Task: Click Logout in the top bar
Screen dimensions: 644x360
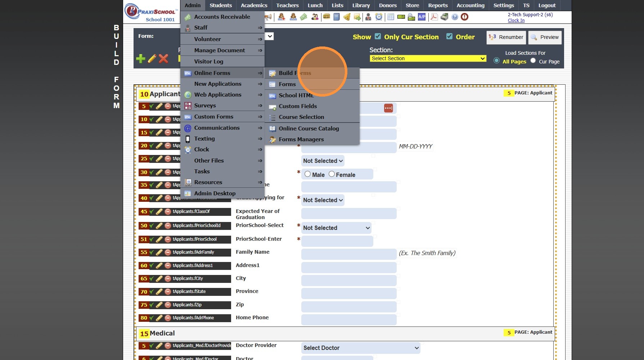Action: [547, 5]
